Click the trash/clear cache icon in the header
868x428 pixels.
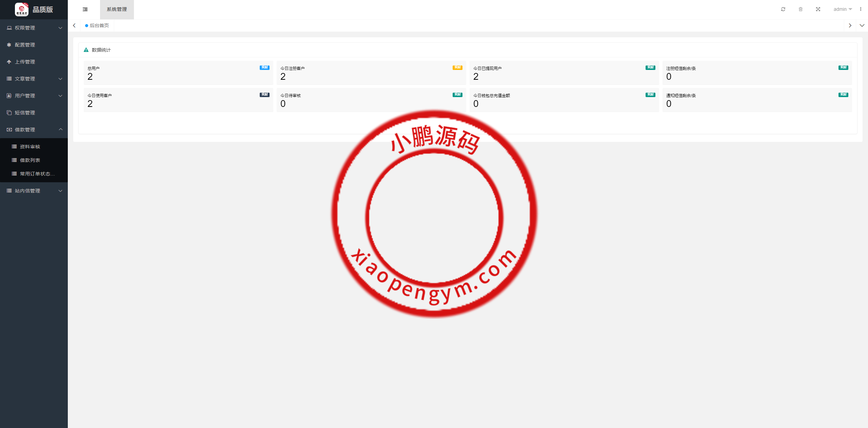coord(800,9)
